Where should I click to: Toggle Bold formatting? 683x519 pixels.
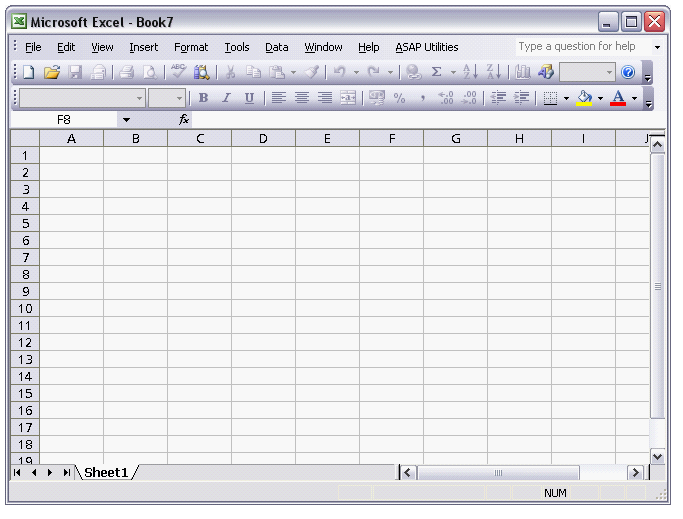pyautogui.click(x=203, y=98)
